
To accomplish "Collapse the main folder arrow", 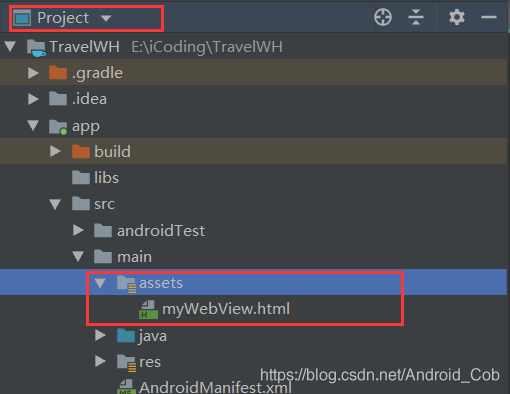I will click(x=78, y=256).
